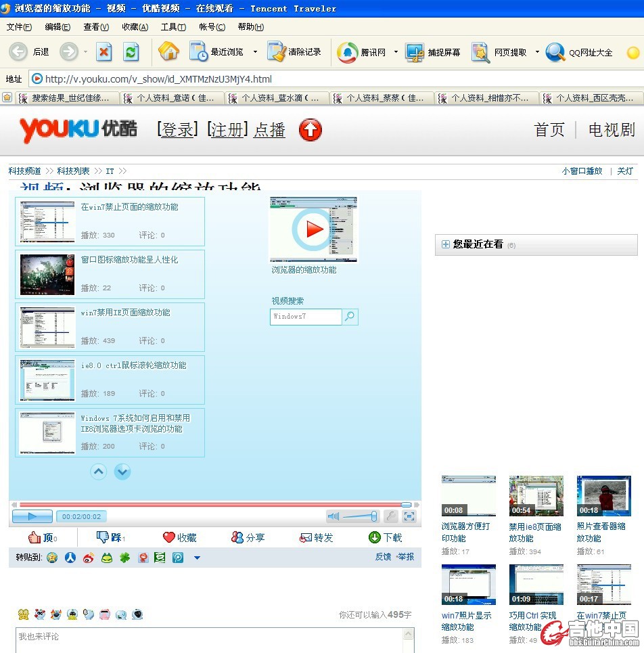
Task: Open the 查看(V) menu
Action: tap(96, 27)
